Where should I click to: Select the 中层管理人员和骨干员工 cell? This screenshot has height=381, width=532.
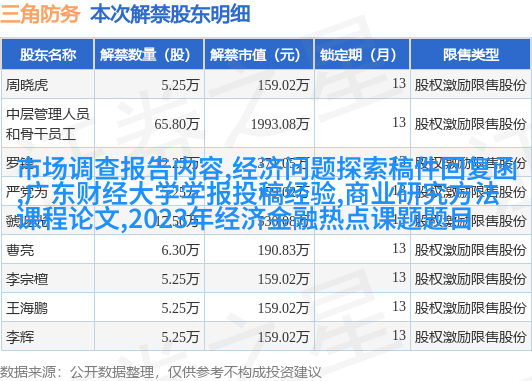(48, 124)
